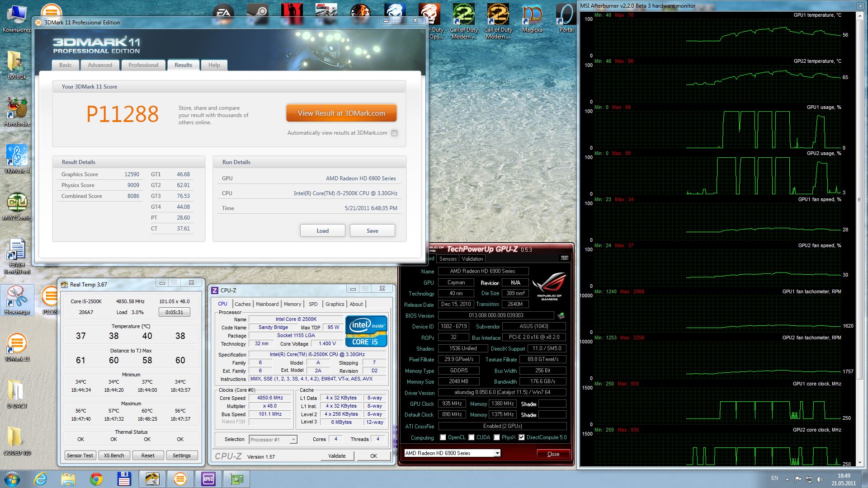Switch to the Advanced tab in 3DMark 11
The height and width of the screenshot is (488, 868).
tap(100, 65)
